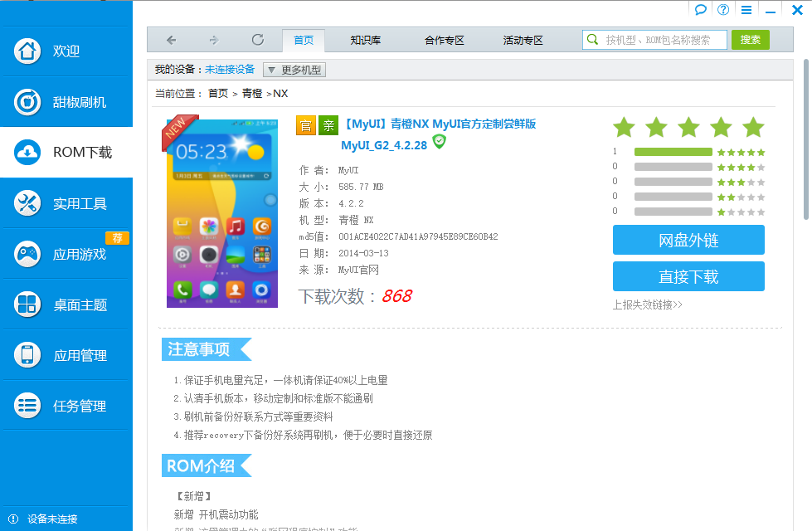Image resolution: width=812 pixels, height=531 pixels.
Task: Click the green 搜索 button
Action: [x=751, y=40]
